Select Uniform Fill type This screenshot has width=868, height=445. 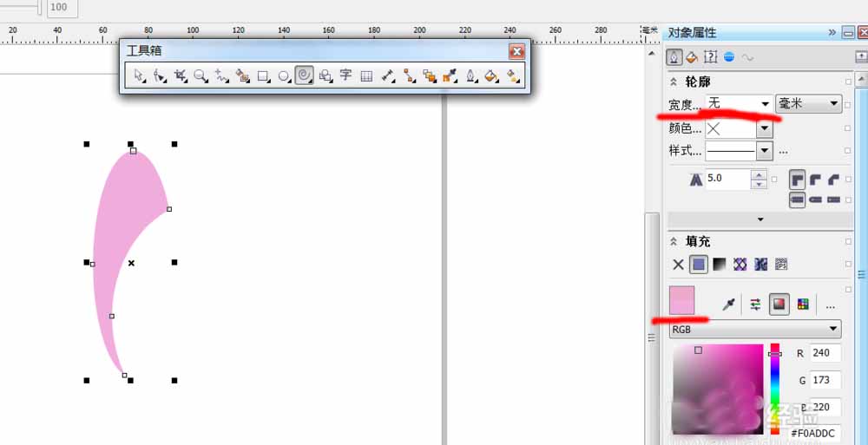[699, 265]
